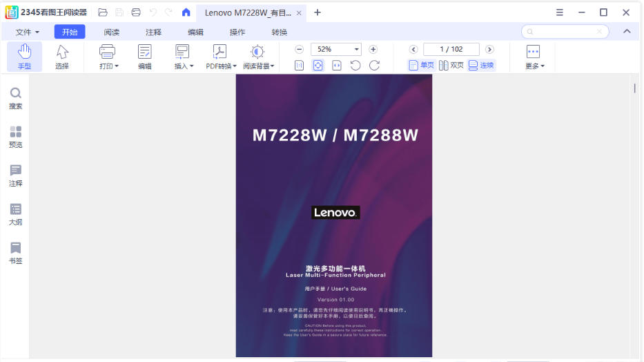Add a new tab with plus

(x=317, y=12)
